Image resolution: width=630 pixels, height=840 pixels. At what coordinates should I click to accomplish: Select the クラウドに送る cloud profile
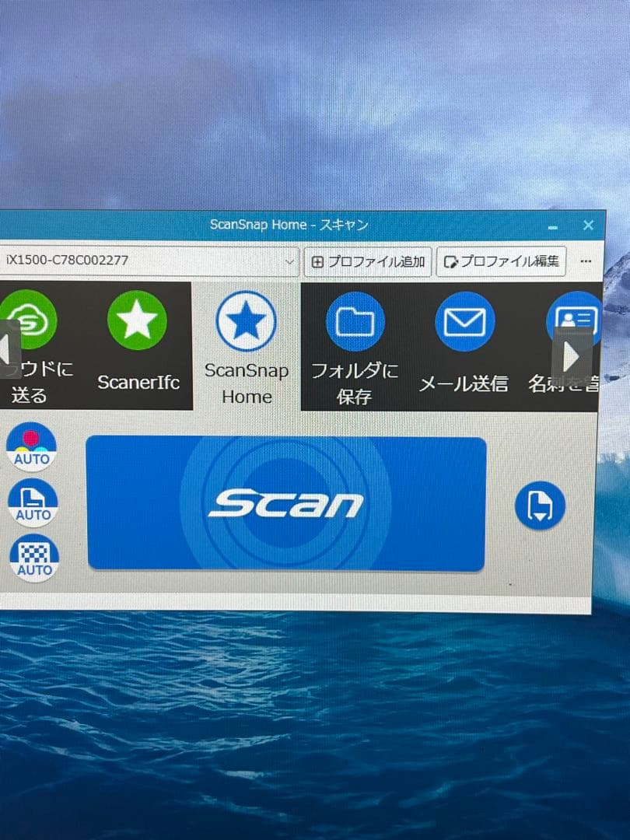pos(30,319)
